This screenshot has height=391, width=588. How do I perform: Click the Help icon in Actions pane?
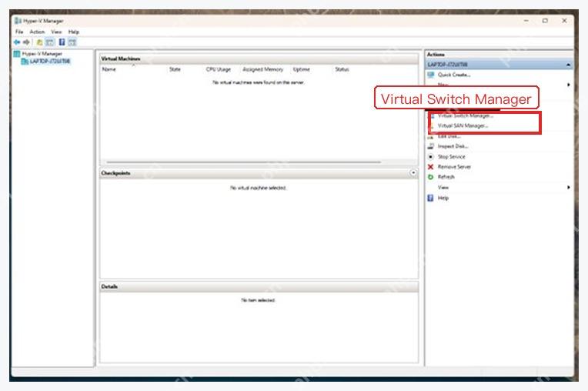[430, 198]
